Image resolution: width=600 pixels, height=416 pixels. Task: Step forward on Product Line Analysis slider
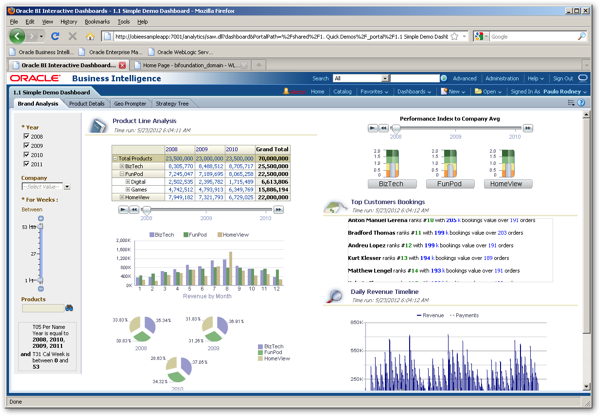pyautogui.click(x=279, y=210)
